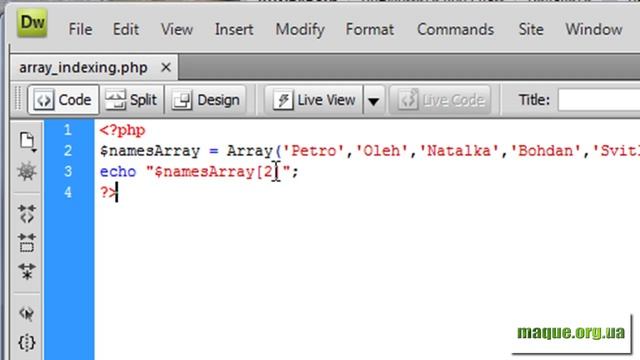The image size is (640, 360).
Task: Click the 'Natalka' string in code
Action: 459,151
